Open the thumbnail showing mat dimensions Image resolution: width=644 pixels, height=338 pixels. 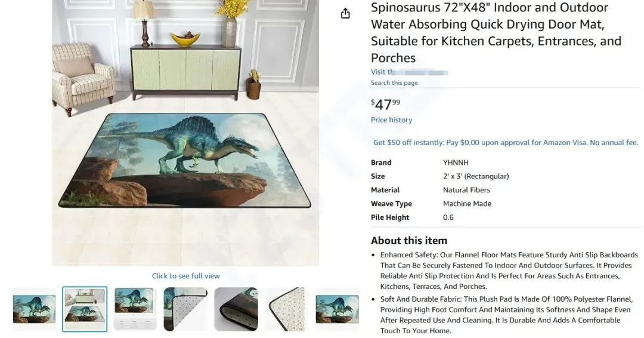135,309
